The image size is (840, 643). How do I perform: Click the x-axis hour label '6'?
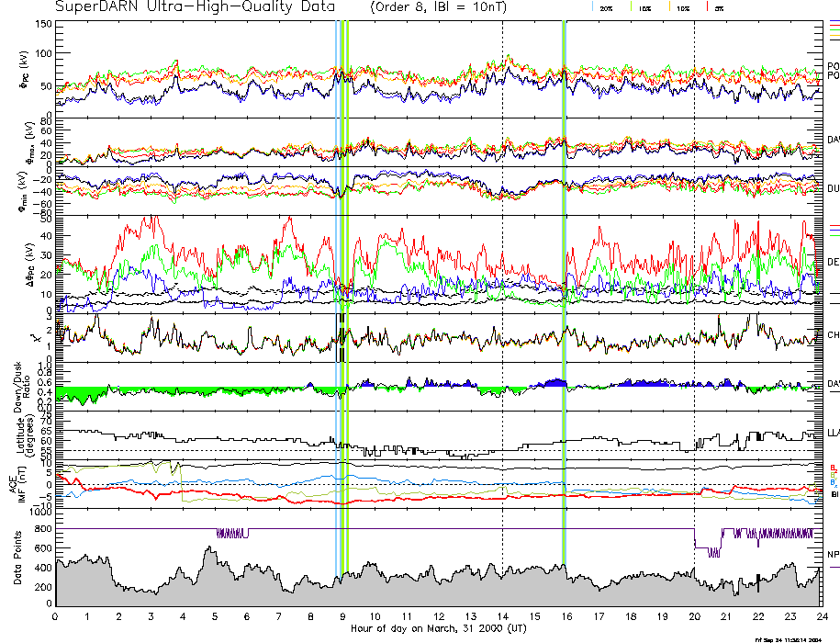coord(247,616)
